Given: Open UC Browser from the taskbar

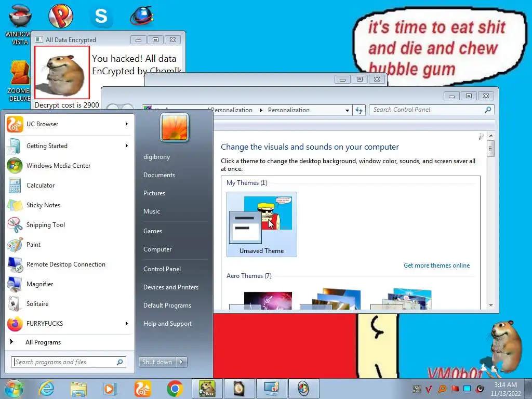Looking at the screenshot, I should (142, 389).
